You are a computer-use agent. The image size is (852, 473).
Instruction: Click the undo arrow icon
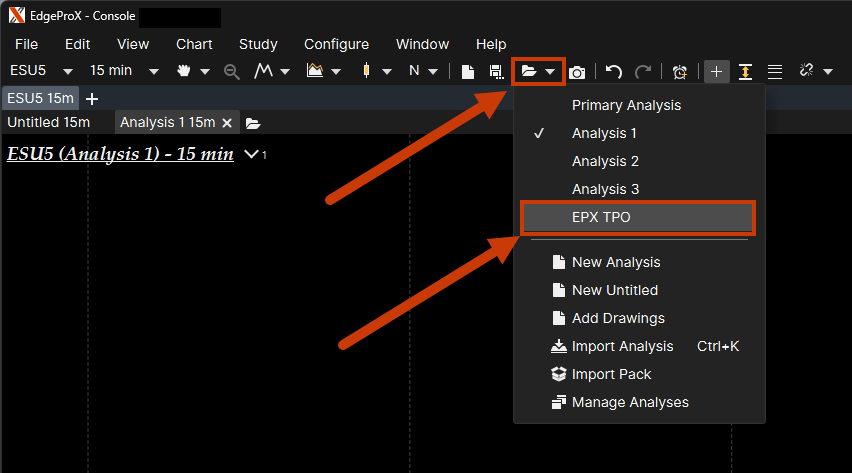(x=614, y=72)
